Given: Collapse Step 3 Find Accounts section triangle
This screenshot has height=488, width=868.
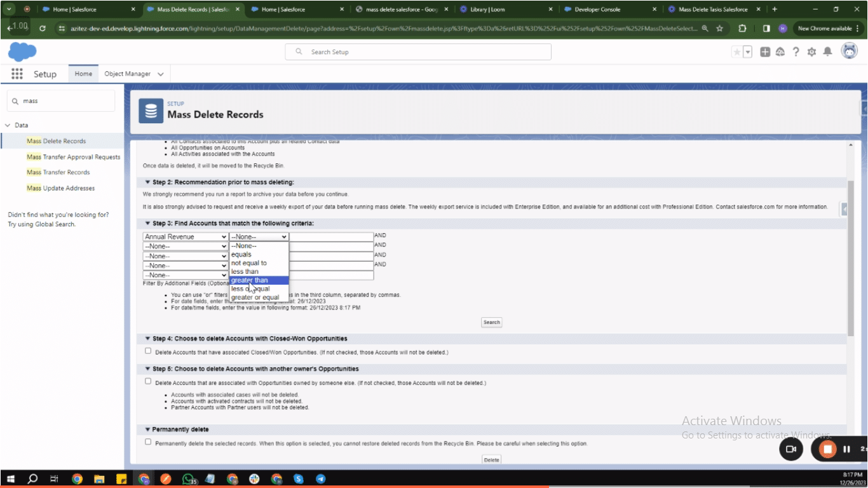Looking at the screenshot, I should [147, 224].
